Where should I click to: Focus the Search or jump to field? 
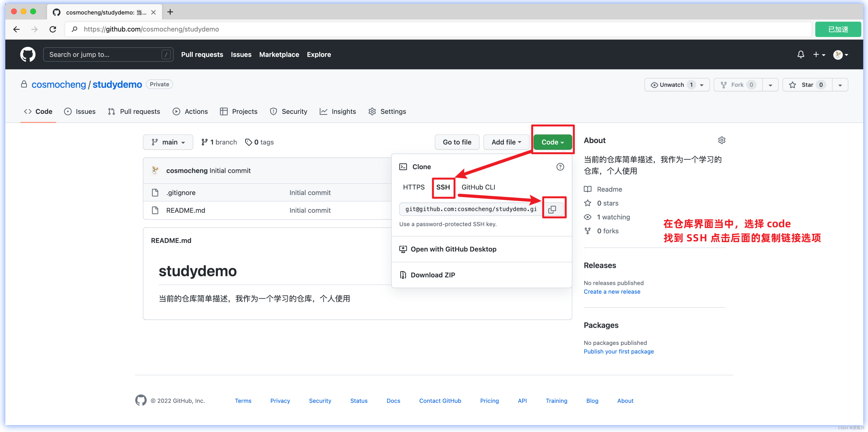click(x=108, y=55)
